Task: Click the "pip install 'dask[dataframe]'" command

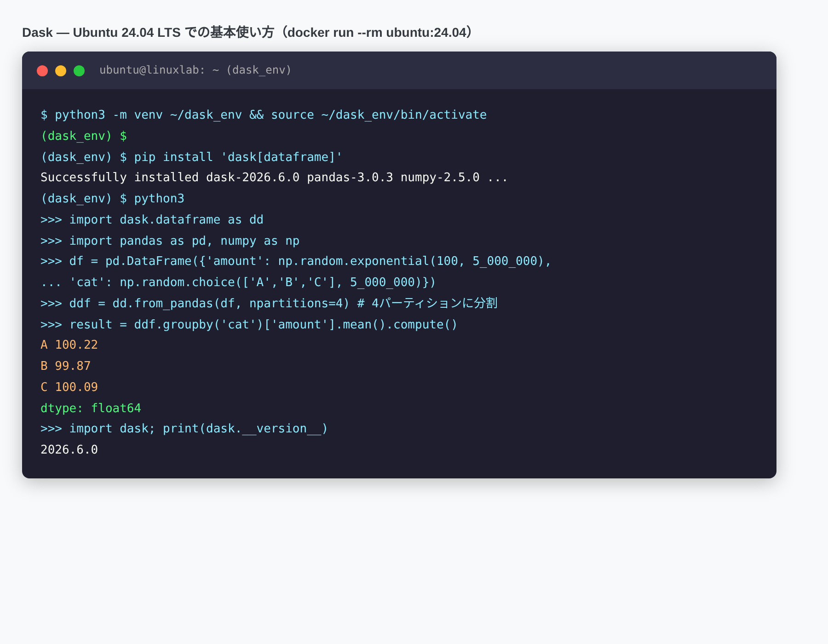Action: [191, 157]
